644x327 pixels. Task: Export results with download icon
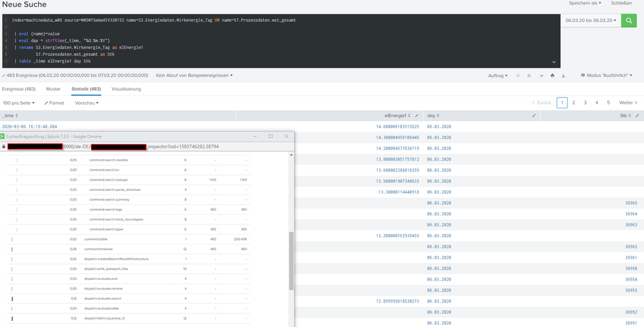click(564, 75)
